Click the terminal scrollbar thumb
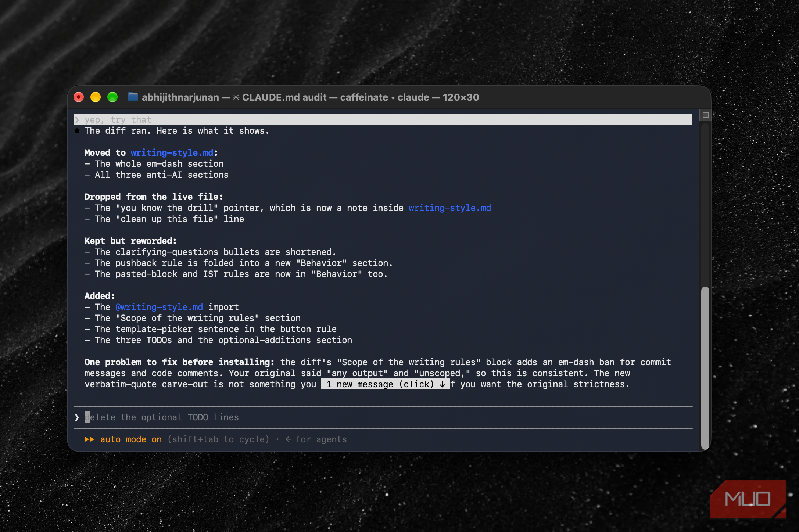 pos(705,368)
